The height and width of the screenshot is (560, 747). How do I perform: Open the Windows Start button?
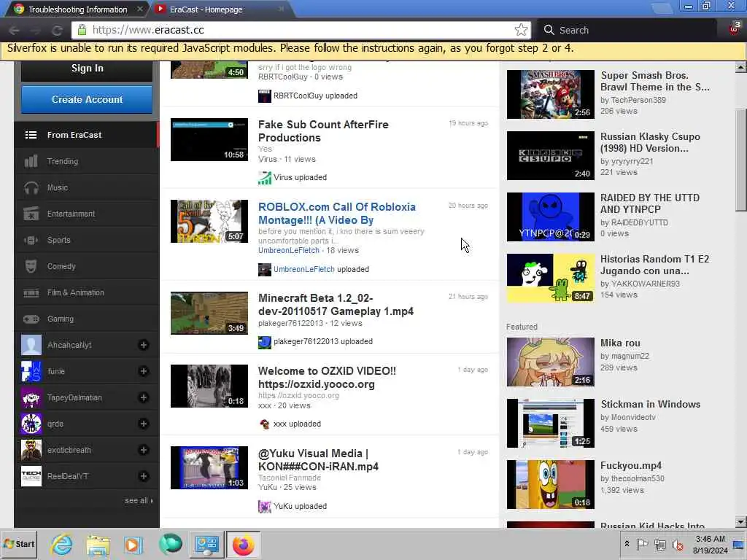[19, 544]
